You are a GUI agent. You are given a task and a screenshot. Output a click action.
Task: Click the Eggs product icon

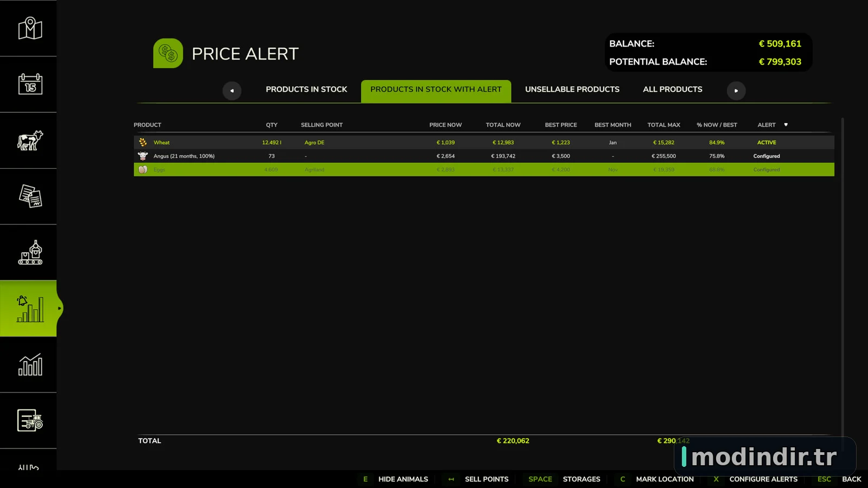pyautogui.click(x=143, y=169)
